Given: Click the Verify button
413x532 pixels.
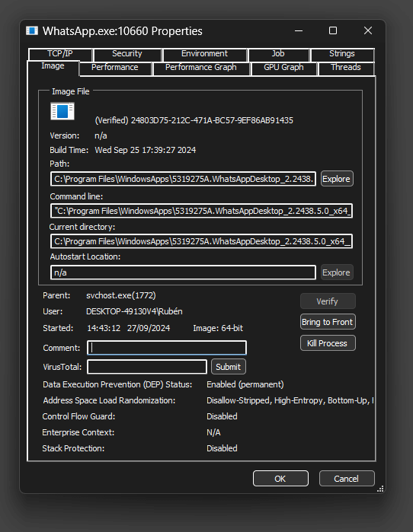Looking at the screenshot, I should [x=328, y=301].
